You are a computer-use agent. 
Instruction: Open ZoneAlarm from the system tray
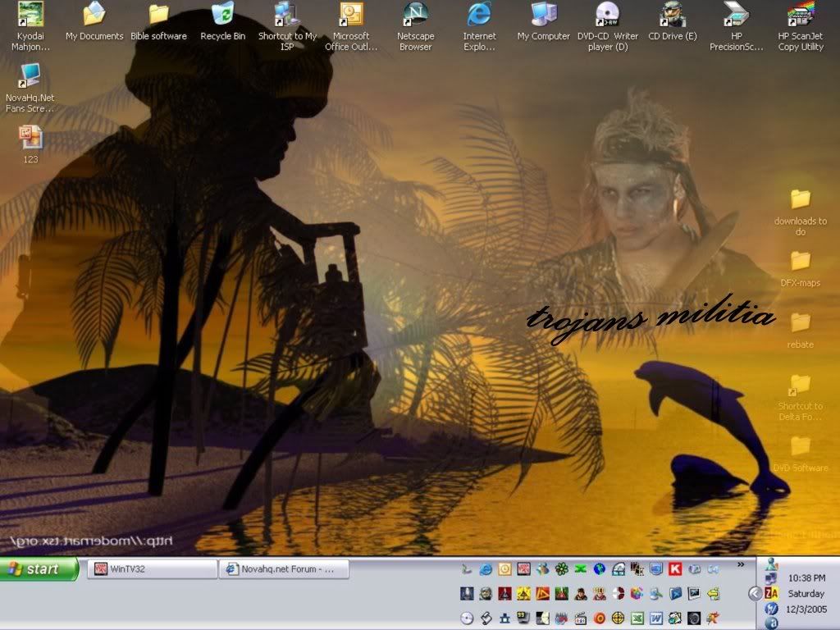771,593
